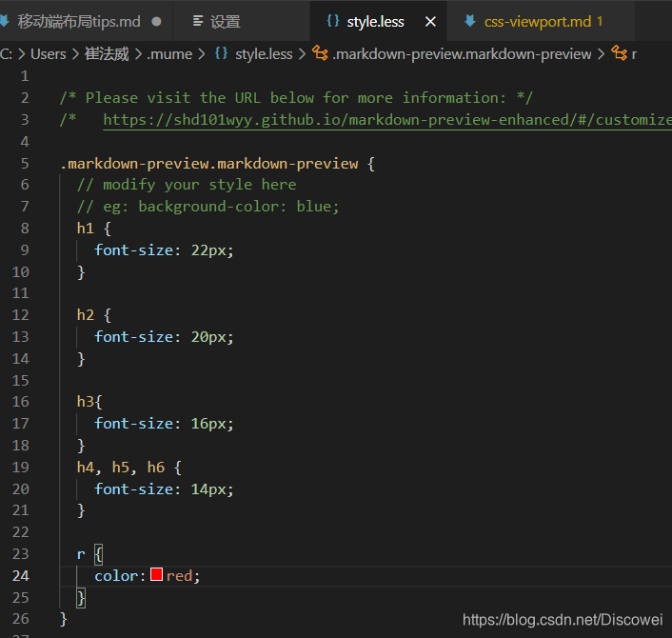Image resolution: width=672 pixels, height=638 pixels.
Task: Click line number 24 in the gutter
Action: point(21,576)
